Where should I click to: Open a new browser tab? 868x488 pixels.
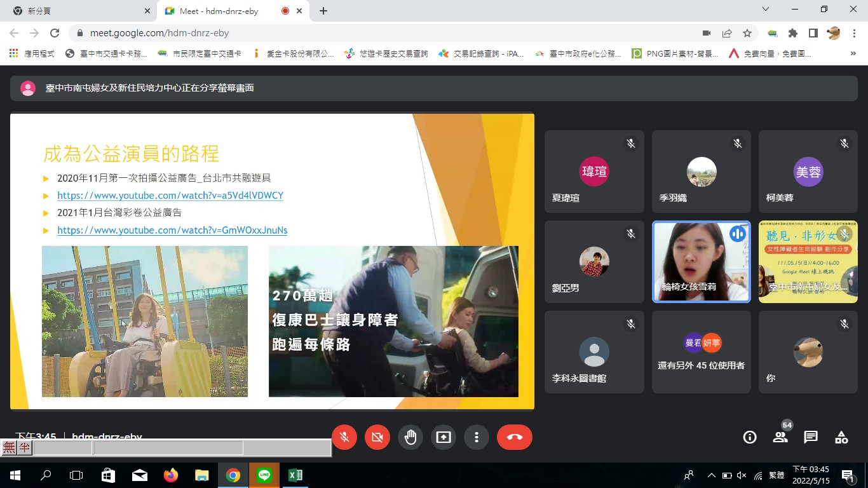323,11
